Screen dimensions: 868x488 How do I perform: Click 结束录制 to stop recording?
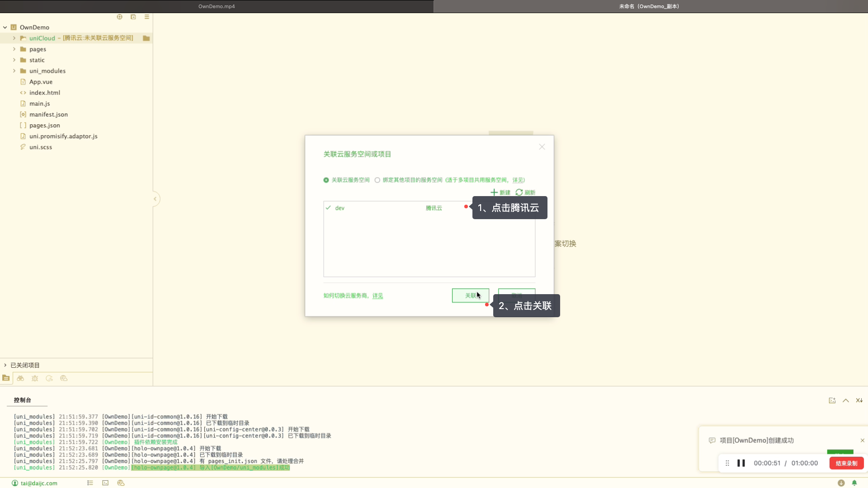(x=846, y=463)
